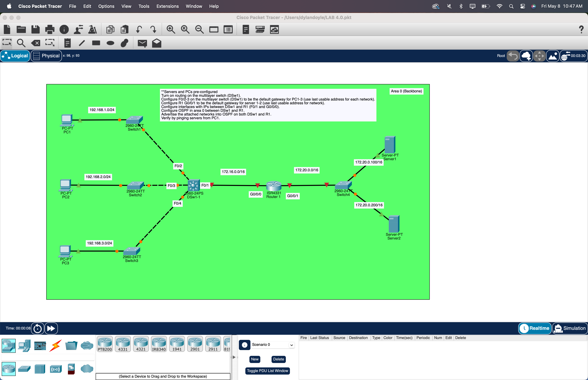Pick the PT8200 router device

pos(105,344)
